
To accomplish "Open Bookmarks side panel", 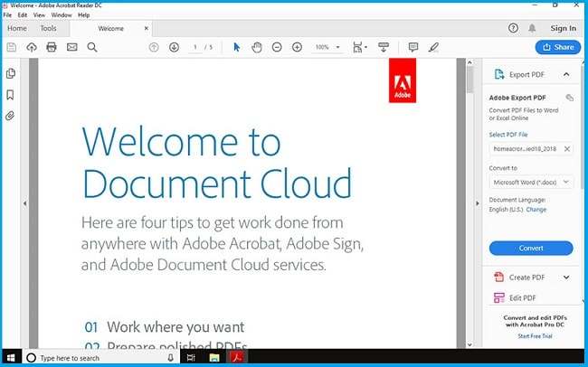I will pos(10,95).
